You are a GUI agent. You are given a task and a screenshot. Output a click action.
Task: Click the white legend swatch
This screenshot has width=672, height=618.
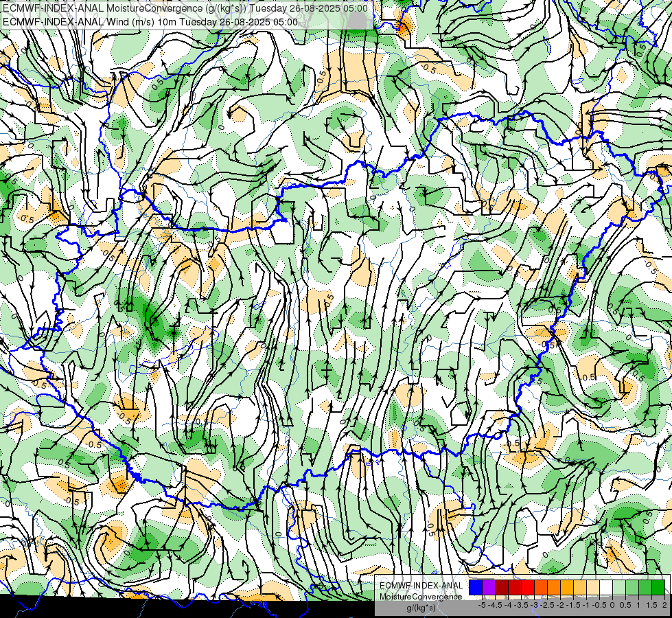[606, 587]
